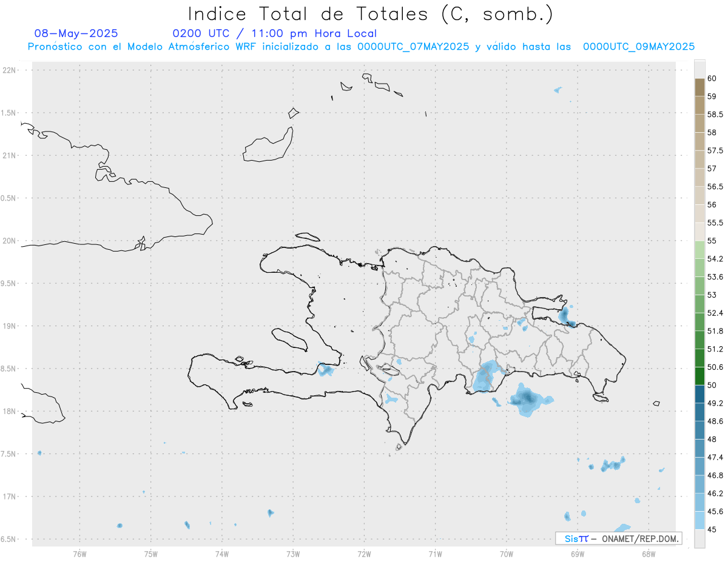Viewport: 728px width, 562px height.
Task: Click the initialization time '0000UTC_07MAY2025'
Action: coord(413,46)
